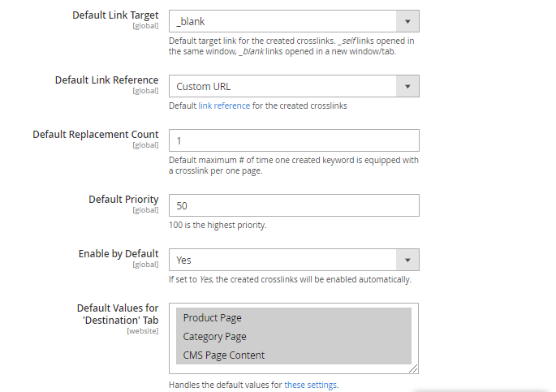The width and height of the screenshot is (556, 392).
Task: Click the arrow button on the Yes select
Action: coord(407,261)
